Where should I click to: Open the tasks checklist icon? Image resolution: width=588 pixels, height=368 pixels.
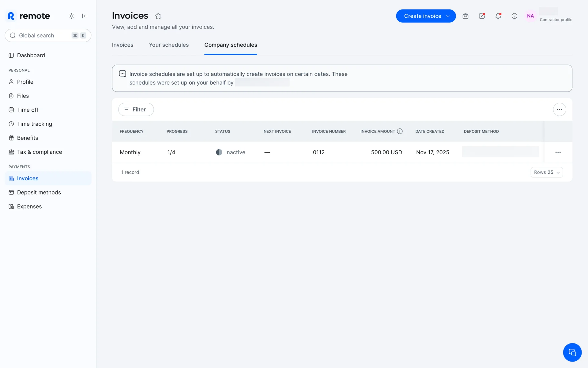point(482,16)
